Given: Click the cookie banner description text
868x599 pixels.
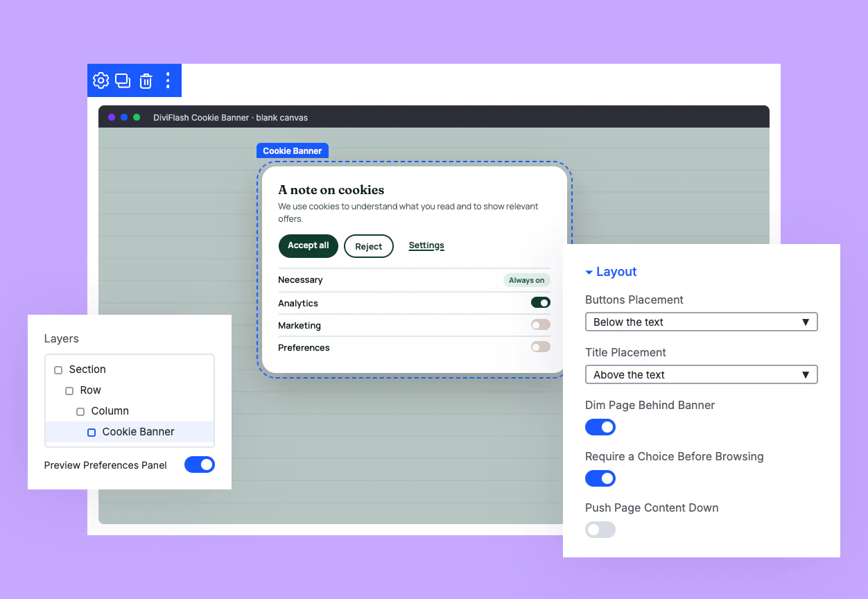Looking at the screenshot, I should coord(408,212).
